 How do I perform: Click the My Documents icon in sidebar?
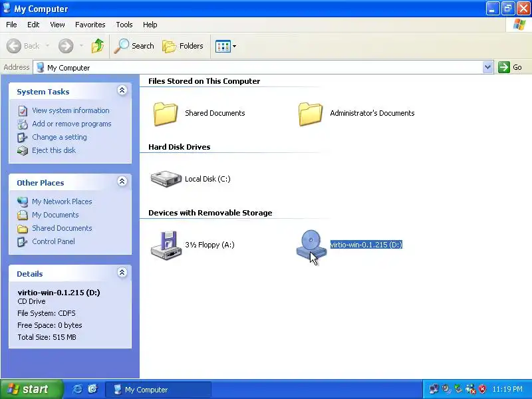(23, 215)
